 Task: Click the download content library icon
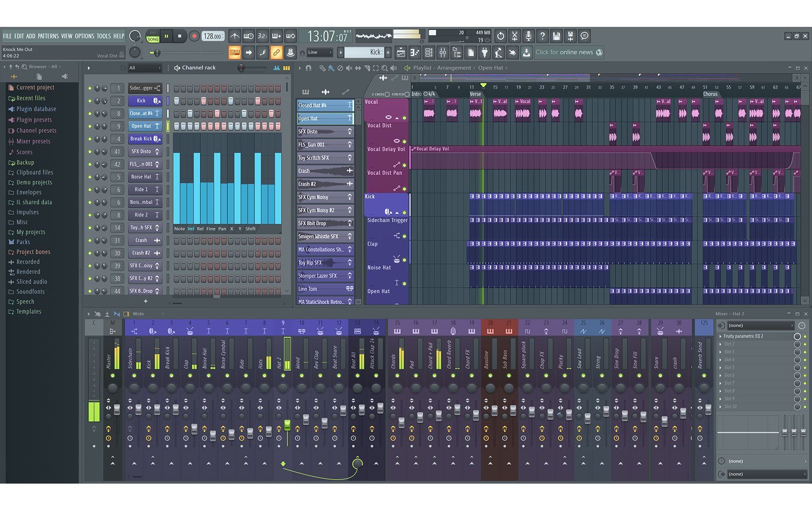526,52
